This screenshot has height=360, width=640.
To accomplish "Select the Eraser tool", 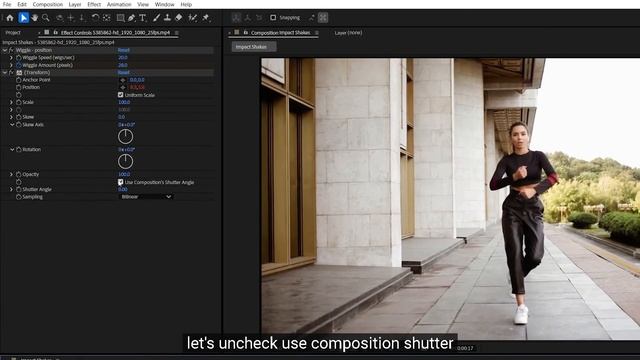I will (179, 18).
